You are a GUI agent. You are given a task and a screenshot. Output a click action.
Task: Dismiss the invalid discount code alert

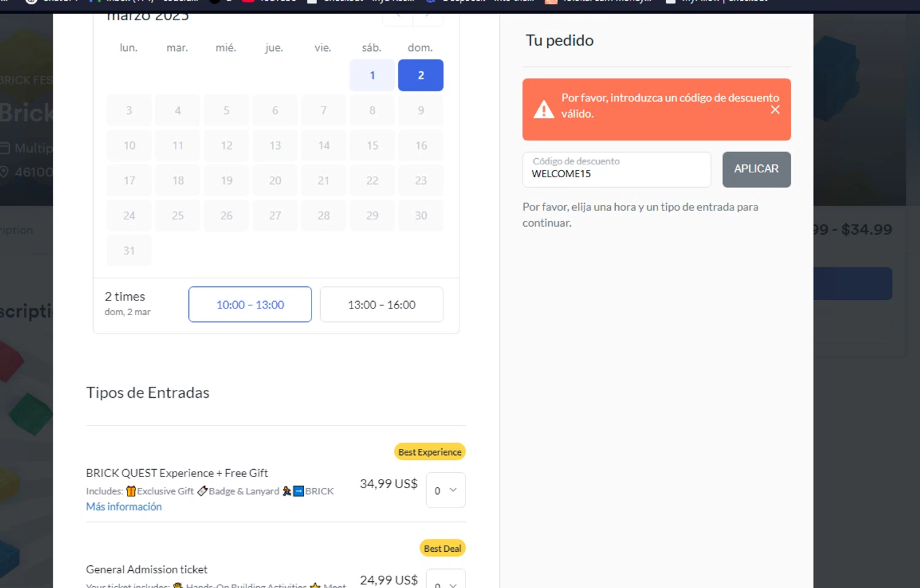[775, 110]
